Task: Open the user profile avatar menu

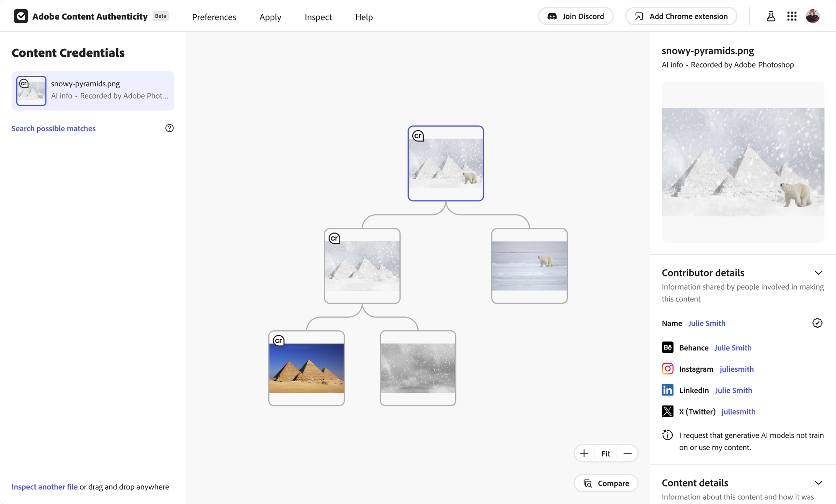Action: (x=813, y=16)
